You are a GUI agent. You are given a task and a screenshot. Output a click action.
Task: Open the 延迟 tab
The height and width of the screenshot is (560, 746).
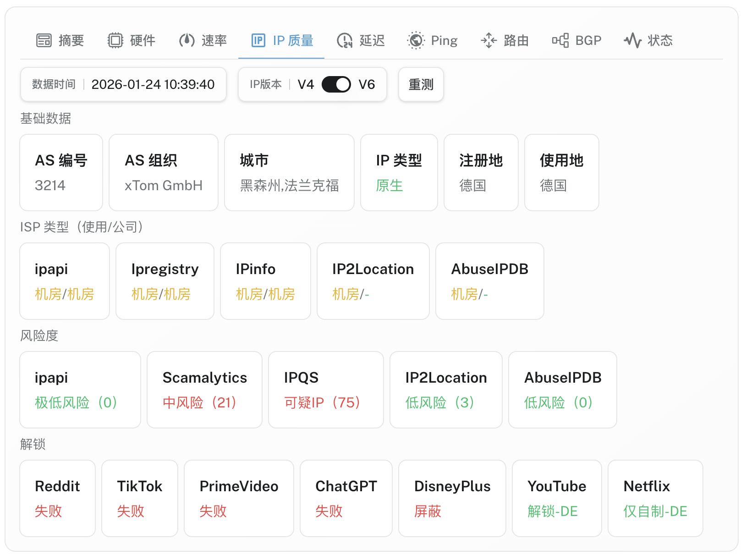372,40
